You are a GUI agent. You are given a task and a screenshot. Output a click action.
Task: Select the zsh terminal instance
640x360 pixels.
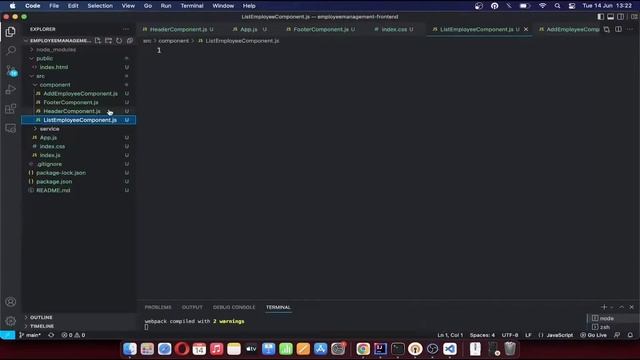(x=605, y=327)
